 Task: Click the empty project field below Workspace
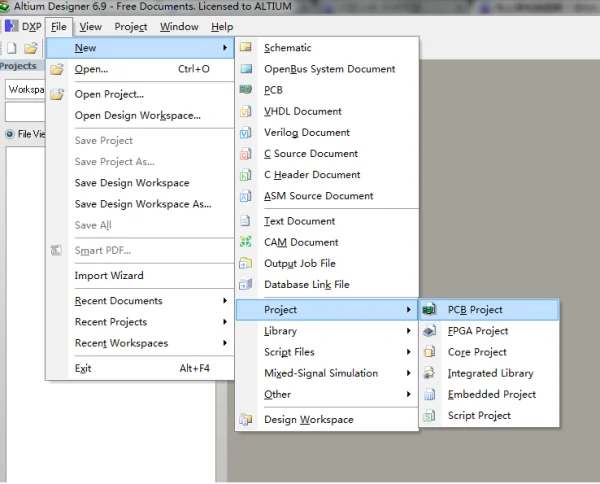(25, 112)
